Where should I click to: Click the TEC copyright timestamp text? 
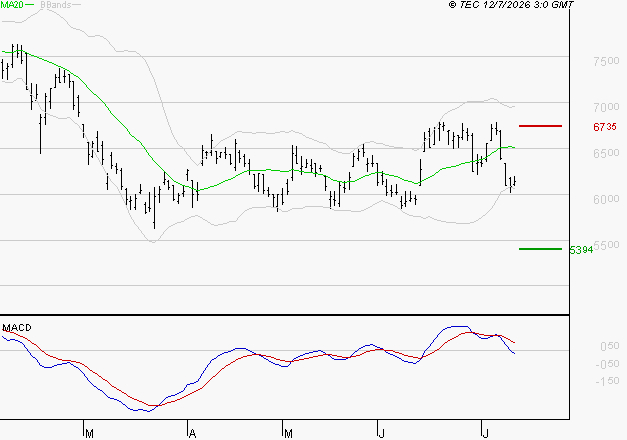tap(511, 5)
